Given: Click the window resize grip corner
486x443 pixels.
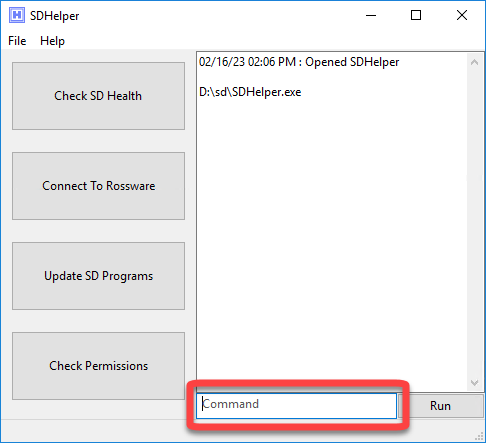Looking at the screenshot, I should 479,436.
